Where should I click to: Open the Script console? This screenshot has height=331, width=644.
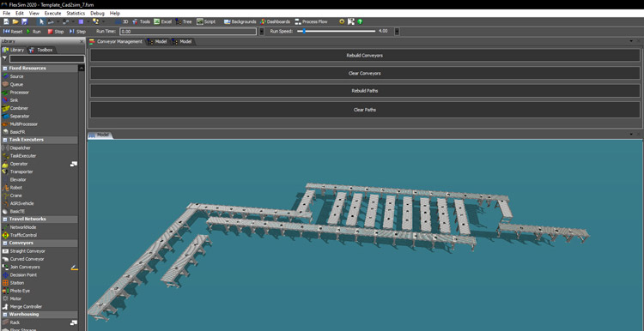point(206,21)
